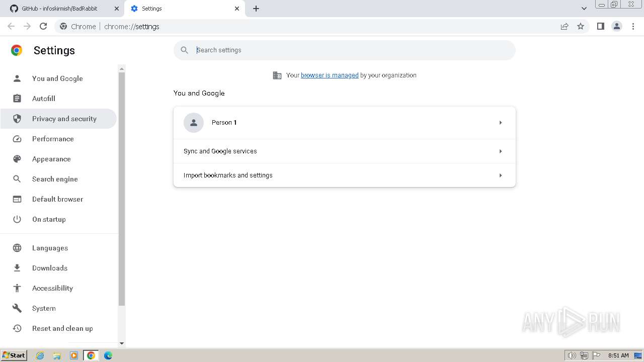Bookmark this tab with the star icon
The width and height of the screenshot is (644, 362).
pos(581,26)
